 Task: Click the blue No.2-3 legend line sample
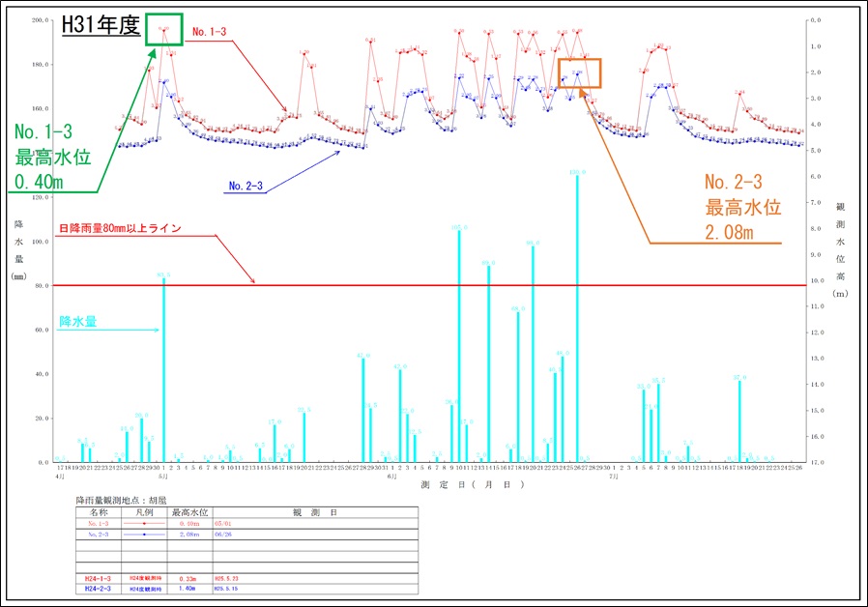[144, 533]
